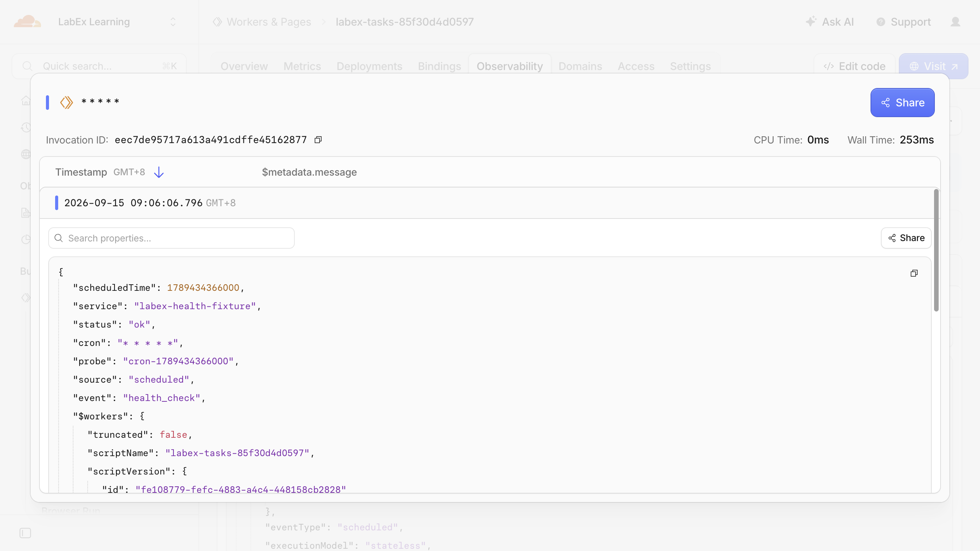Image resolution: width=980 pixels, height=551 pixels.
Task: Click the scriptName "labex-tasks-85f30d4d0597" value
Action: click(x=237, y=453)
